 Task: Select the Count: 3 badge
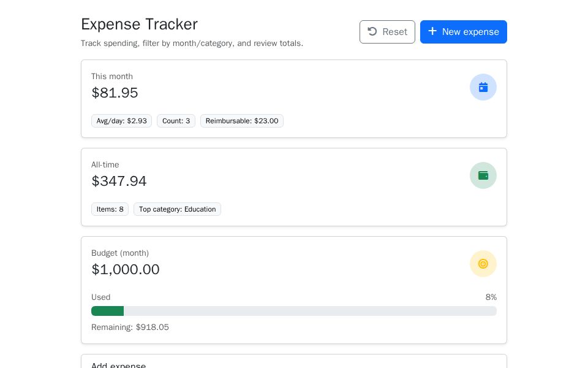[176, 121]
